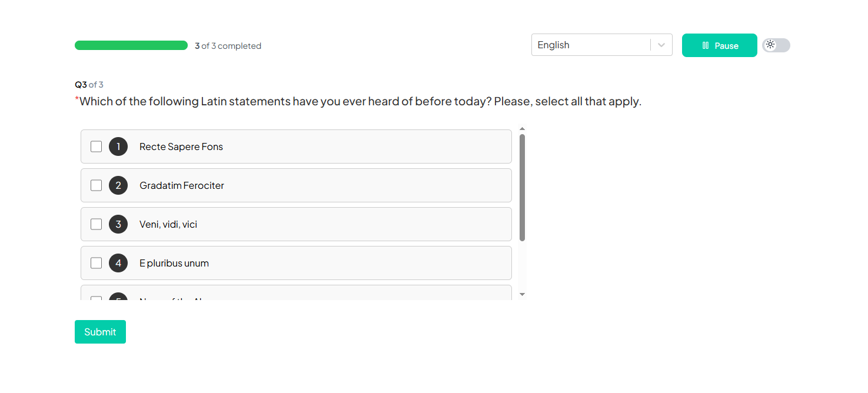Select the Gradatim Ferociter option row

tap(296, 185)
